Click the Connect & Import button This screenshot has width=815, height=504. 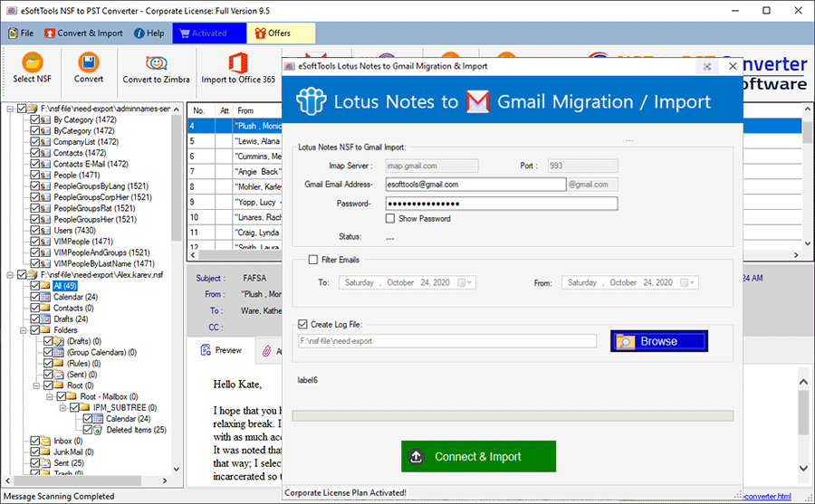tap(478, 457)
